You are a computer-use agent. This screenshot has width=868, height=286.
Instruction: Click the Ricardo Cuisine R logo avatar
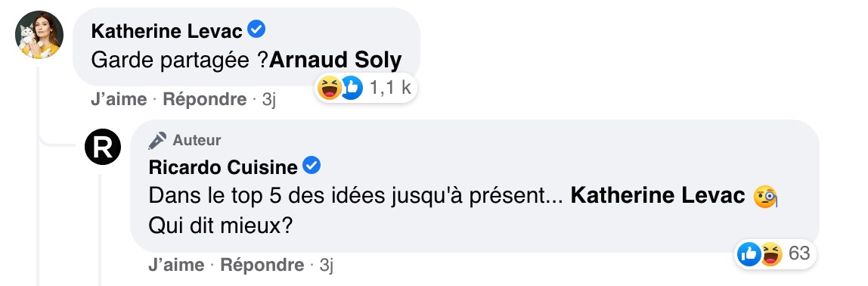(x=102, y=147)
